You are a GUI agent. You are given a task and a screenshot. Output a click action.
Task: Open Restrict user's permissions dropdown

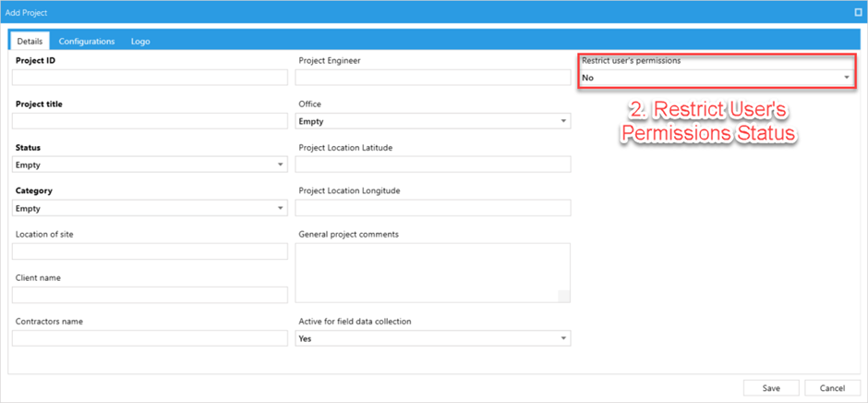point(717,78)
